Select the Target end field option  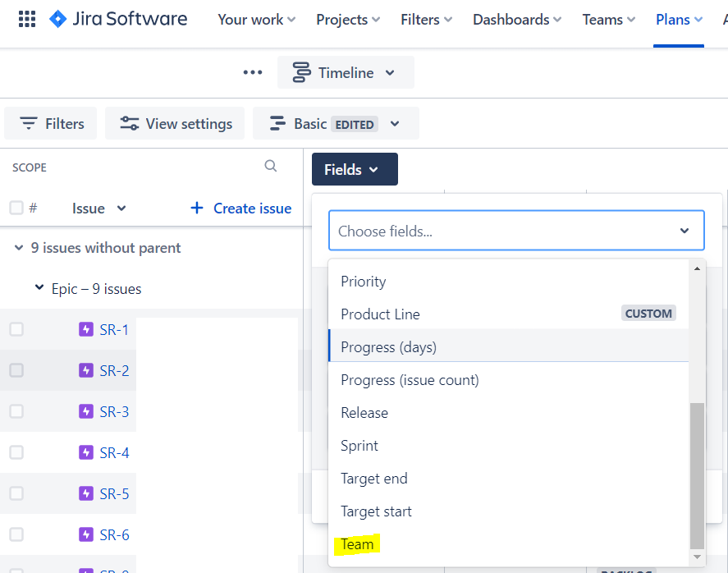click(x=508, y=479)
